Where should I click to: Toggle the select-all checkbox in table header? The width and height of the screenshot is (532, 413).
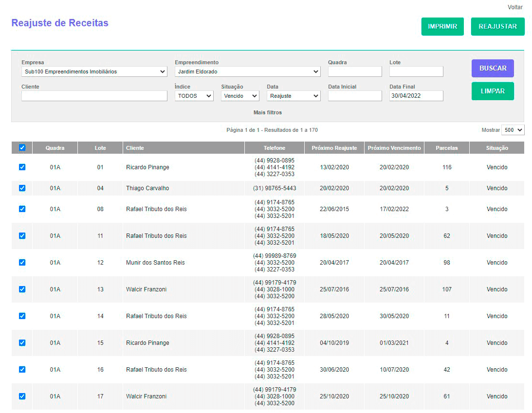[x=22, y=148]
